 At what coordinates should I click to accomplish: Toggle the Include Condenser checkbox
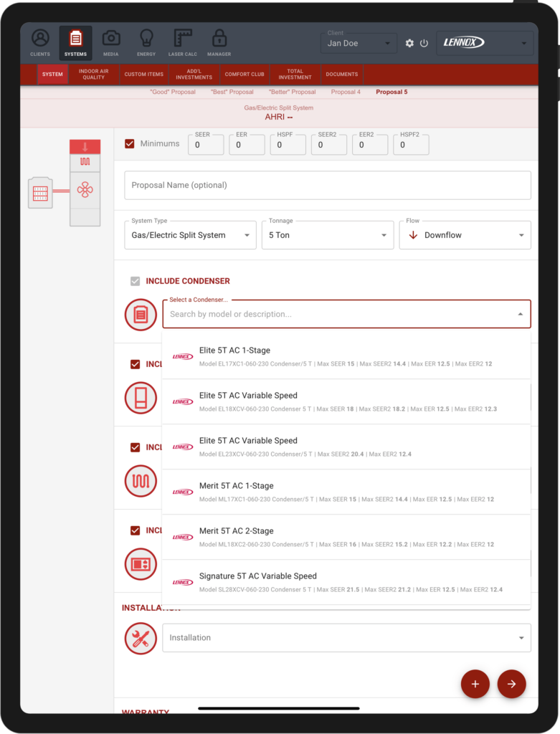pos(136,281)
